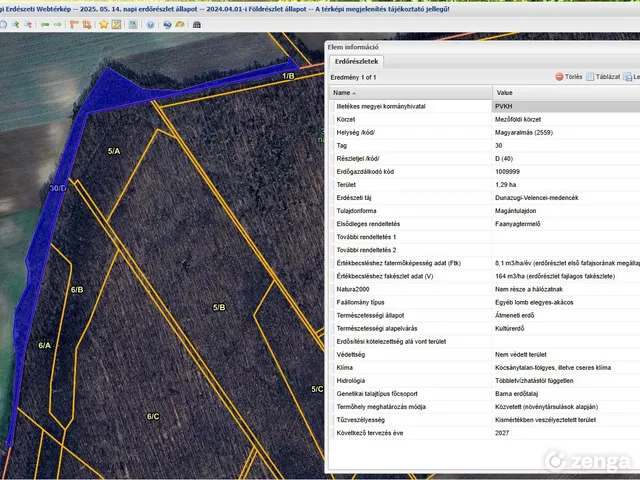640x480 pixels.
Task: Click the 5/A parcel label on map
Action: pos(113,151)
